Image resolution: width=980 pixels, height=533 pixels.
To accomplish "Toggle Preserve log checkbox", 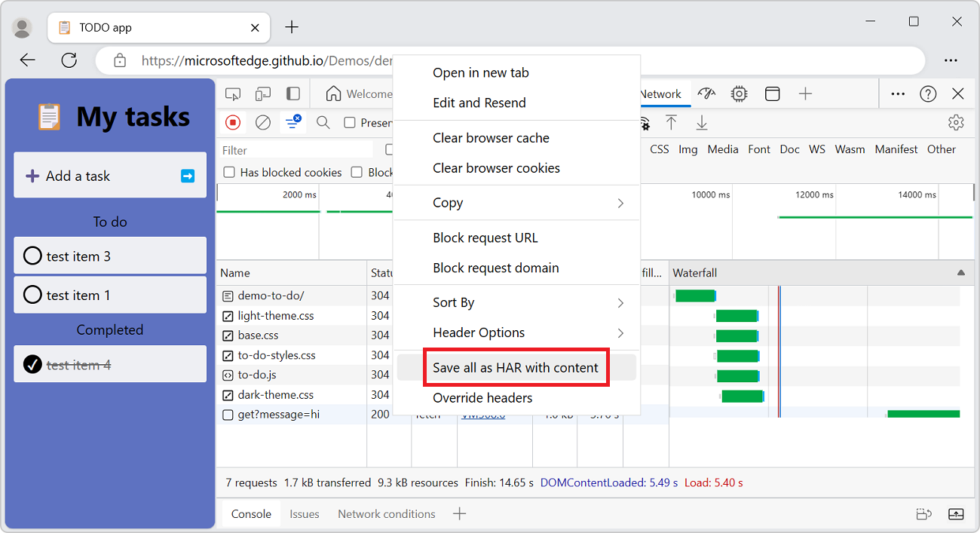I will click(x=350, y=122).
